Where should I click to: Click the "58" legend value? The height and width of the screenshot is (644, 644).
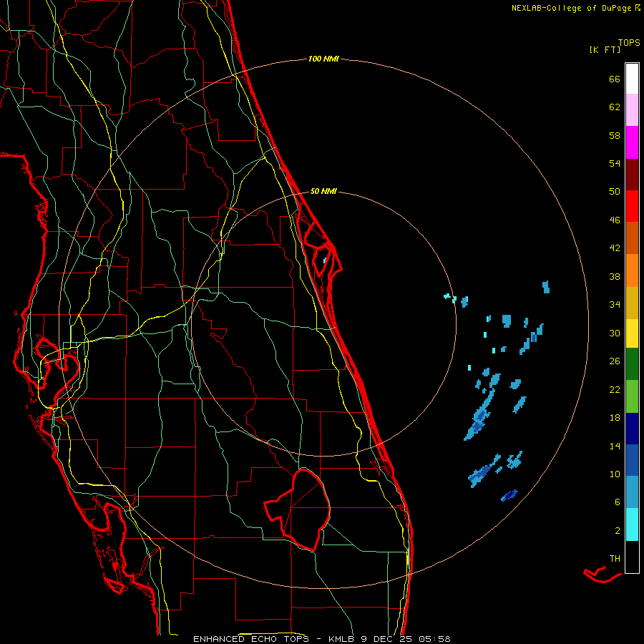point(615,135)
